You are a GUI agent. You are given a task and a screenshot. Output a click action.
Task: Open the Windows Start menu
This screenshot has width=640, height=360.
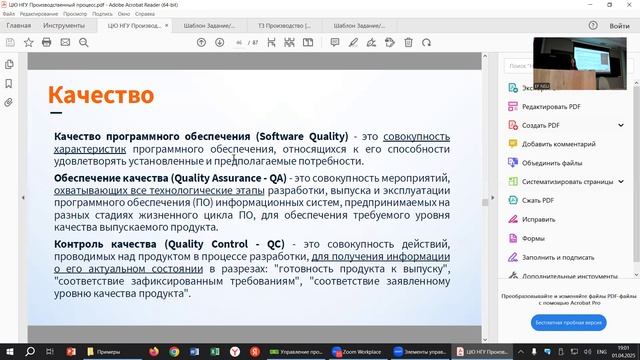tap(10, 351)
